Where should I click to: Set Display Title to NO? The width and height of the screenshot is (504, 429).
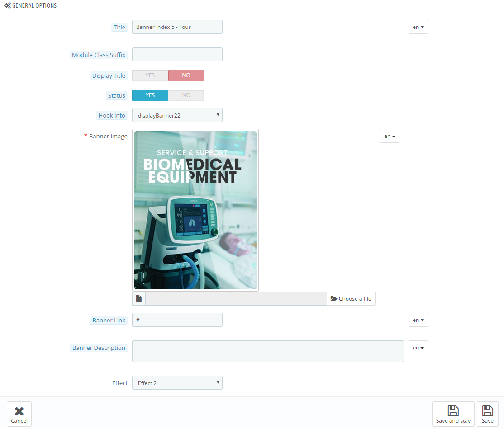186,75
